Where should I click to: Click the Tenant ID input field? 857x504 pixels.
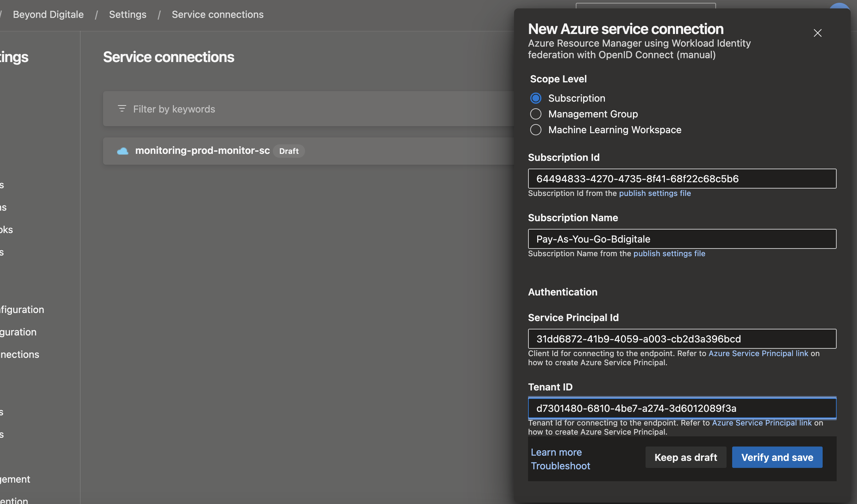click(682, 408)
